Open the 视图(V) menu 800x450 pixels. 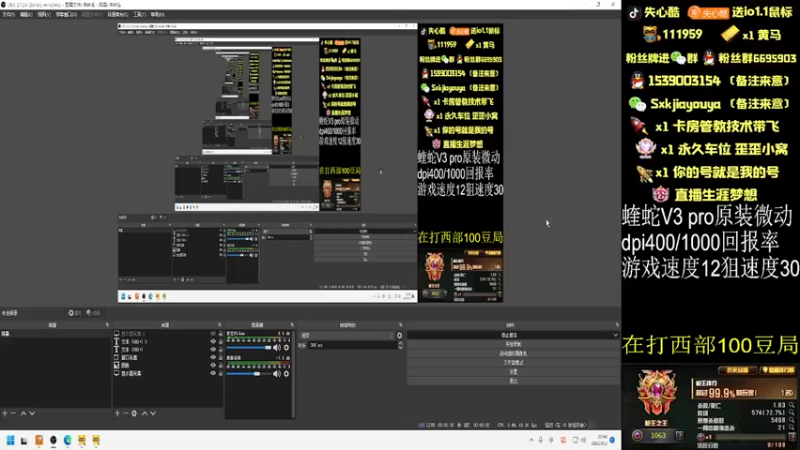(44, 15)
